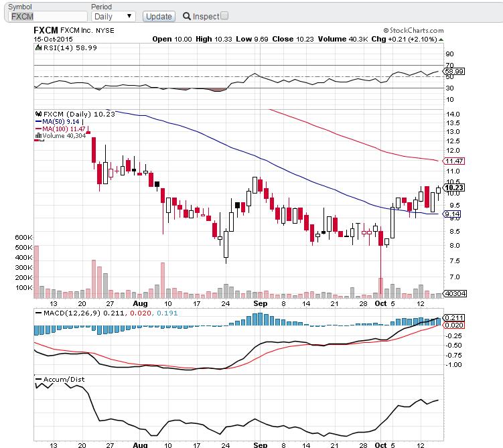Click the volume tag 40304
The width and height of the screenshot is (503, 448).
(454, 293)
